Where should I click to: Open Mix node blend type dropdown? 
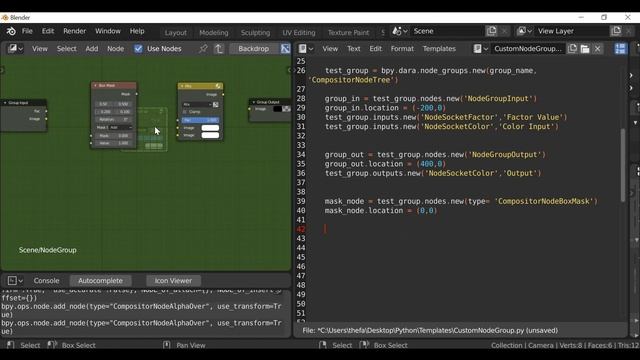[197, 104]
